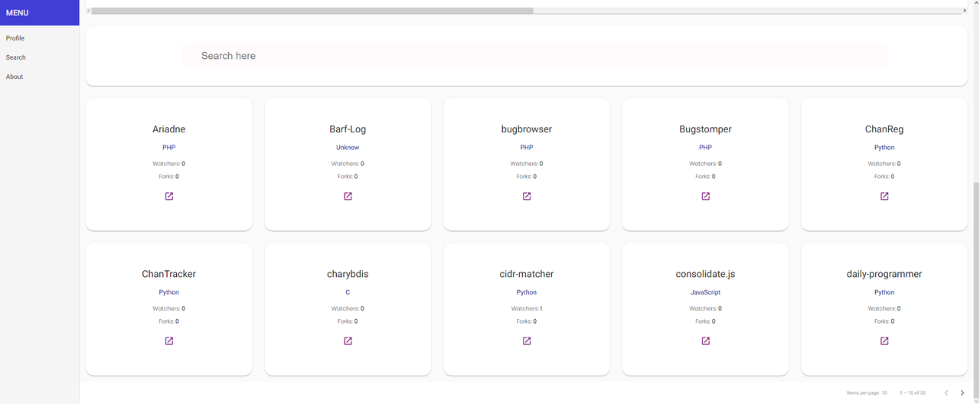Screen dimensions: 980x404
Task: Click the Ariadne card title
Action: 169,129
